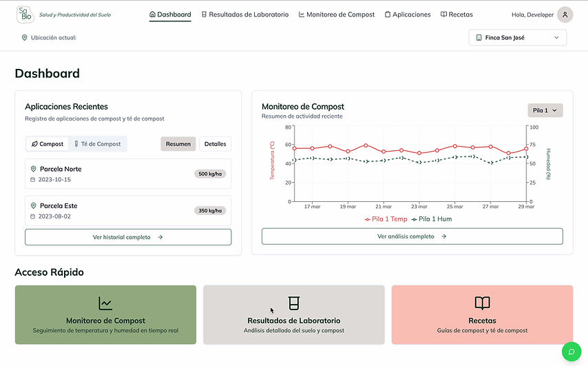Switch to the Compost toggle option
This screenshot has width=588, height=366.
tap(48, 144)
